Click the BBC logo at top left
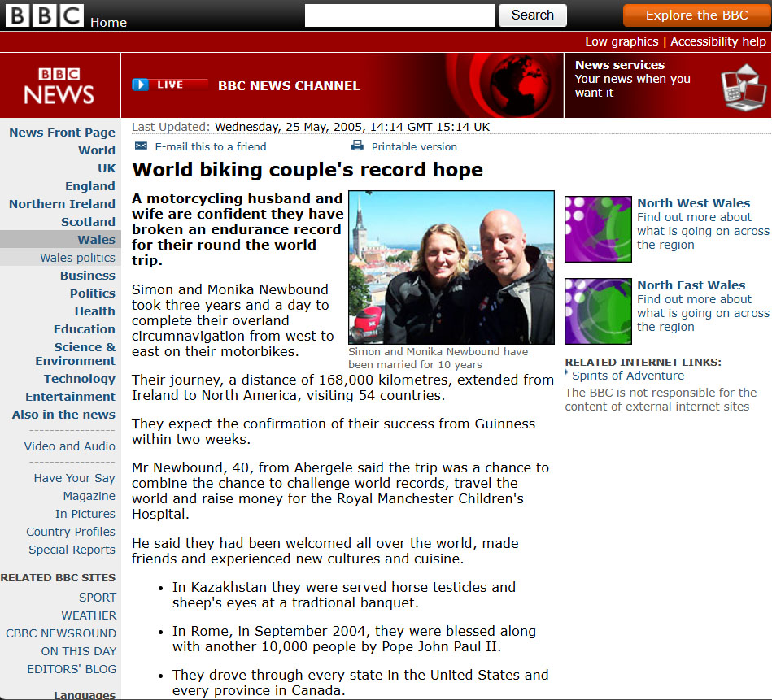Screen dimensions: 772x700 point(45,15)
